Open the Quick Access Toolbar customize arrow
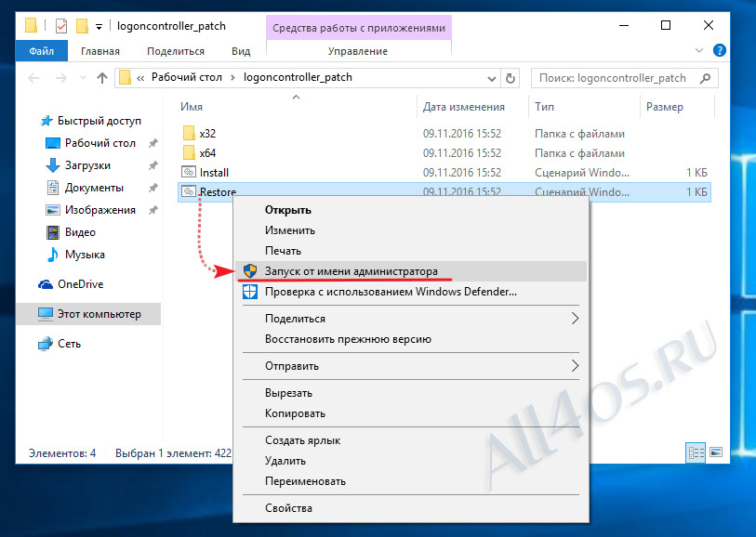This screenshot has width=756, height=537. (99, 27)
